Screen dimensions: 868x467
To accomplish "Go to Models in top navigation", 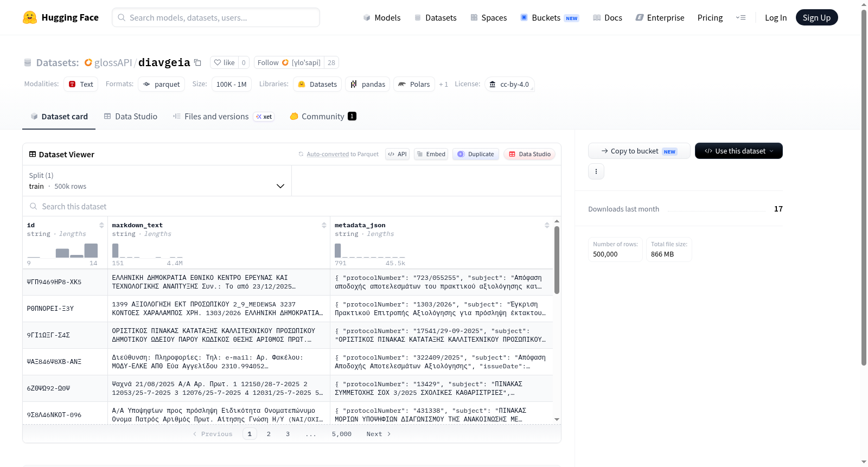I will coord(382,18).
